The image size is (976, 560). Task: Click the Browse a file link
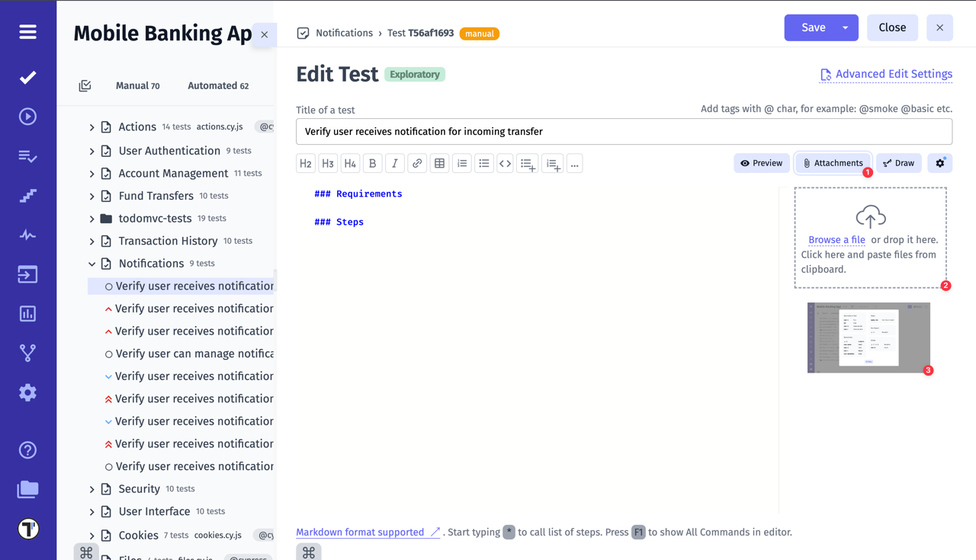[x=836, y=239]
